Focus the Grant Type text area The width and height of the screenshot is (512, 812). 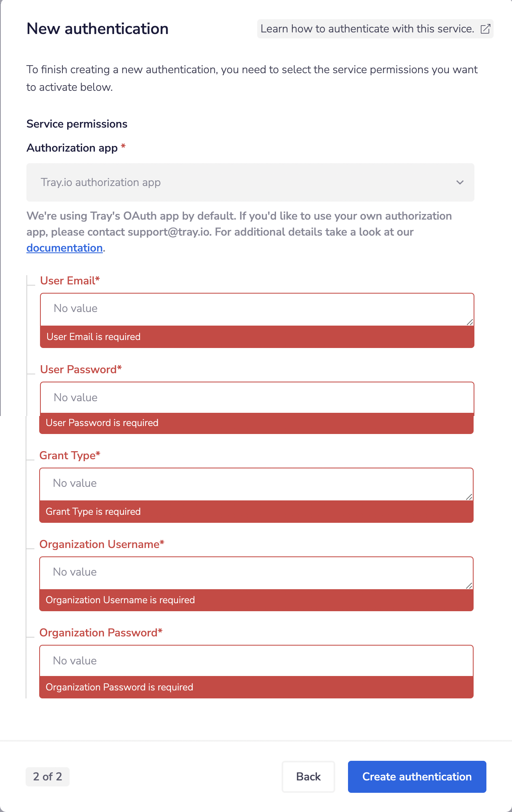click(256, 483)
